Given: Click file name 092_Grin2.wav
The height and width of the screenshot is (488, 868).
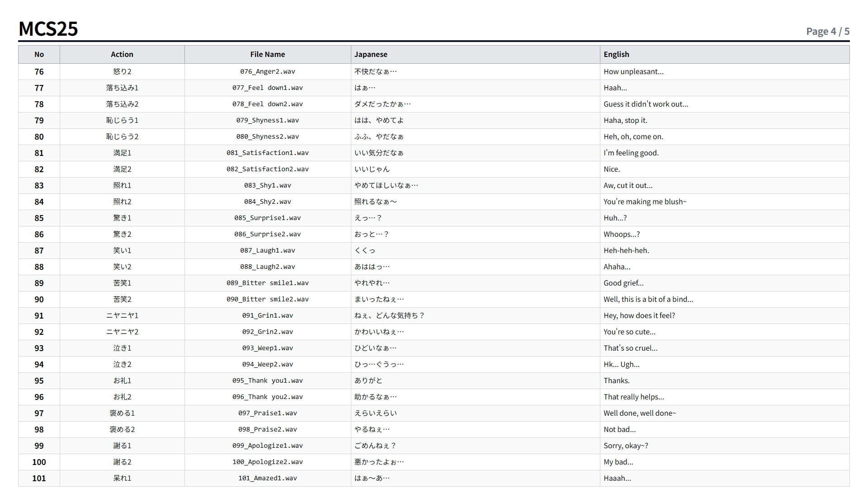Looking at the screenshot, I should coord(268,332).
